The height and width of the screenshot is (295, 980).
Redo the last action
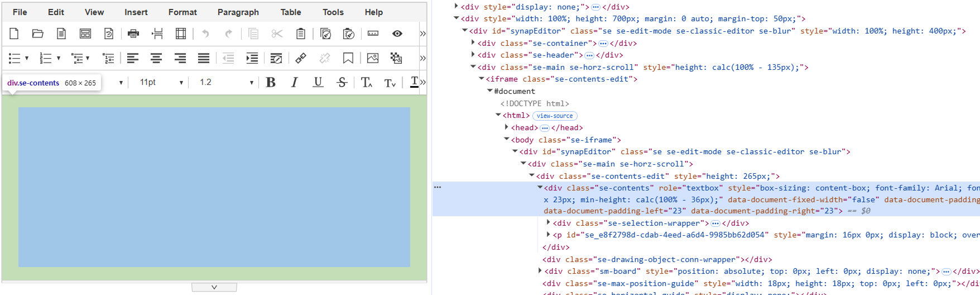tap(229, 34)
